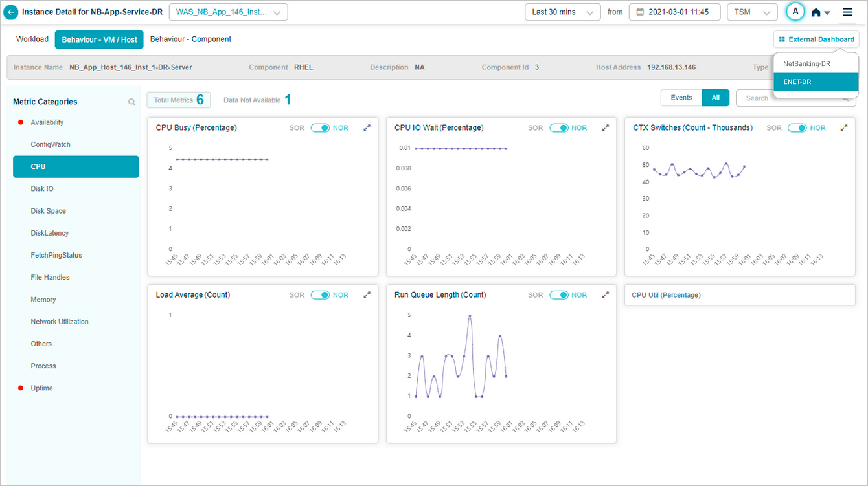Select NetBanking-DR from dashboard list

point(806,64)
